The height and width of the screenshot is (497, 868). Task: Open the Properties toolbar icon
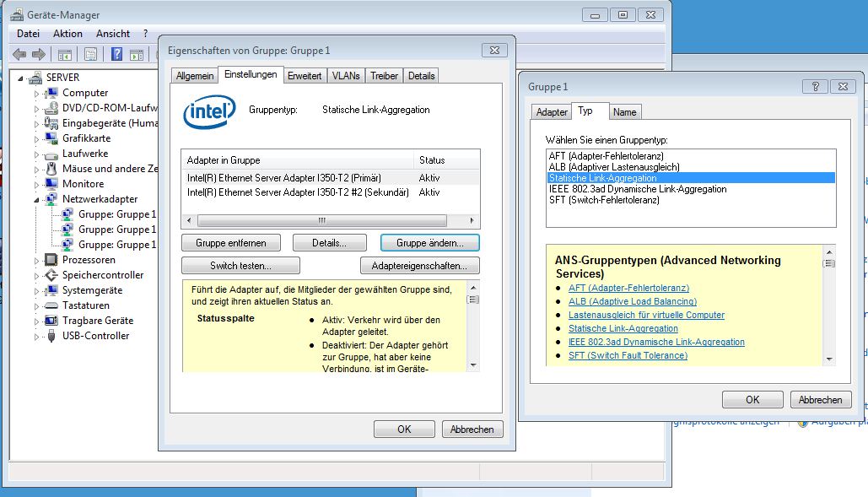[91, 54]
